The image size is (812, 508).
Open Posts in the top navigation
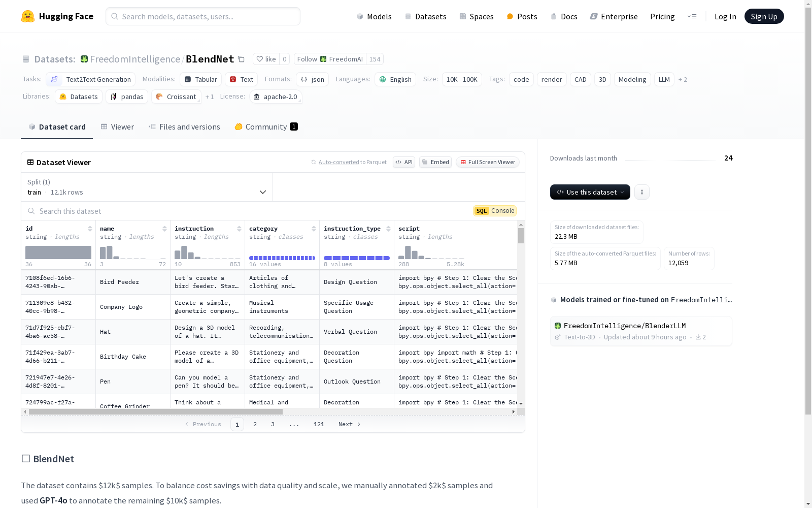[x=522, y=16]
